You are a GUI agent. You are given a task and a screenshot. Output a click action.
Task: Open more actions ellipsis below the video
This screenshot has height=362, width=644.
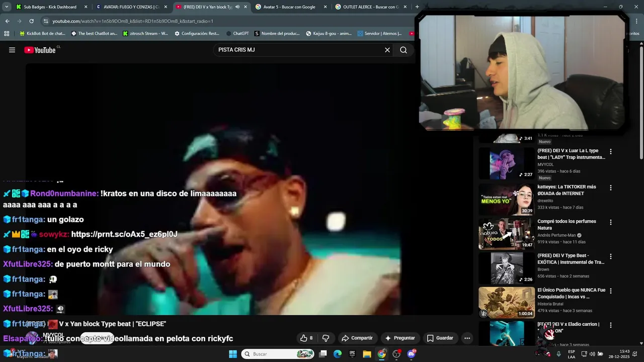point(467,338)
